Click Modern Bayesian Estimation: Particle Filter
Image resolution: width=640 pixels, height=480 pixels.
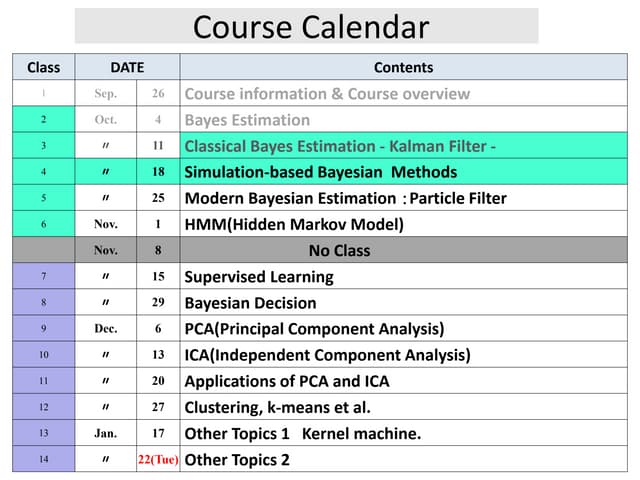point(345,198)
